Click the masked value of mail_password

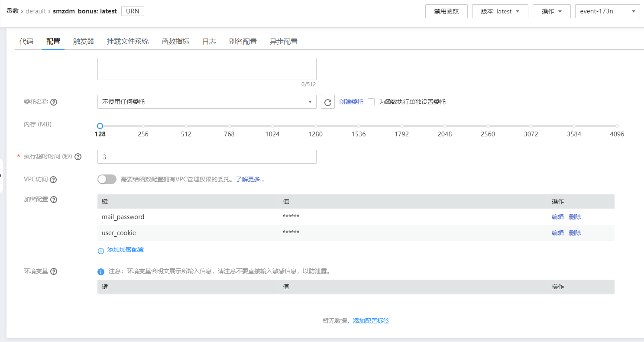point(291,217)
